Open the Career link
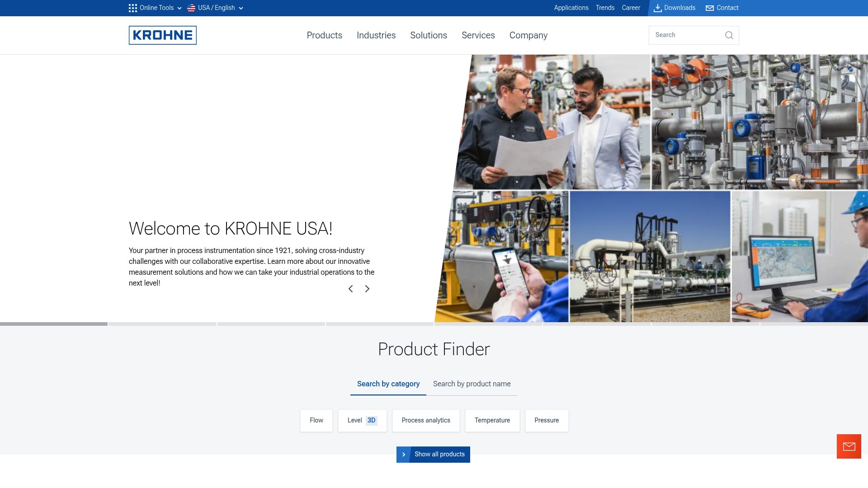This screenshot has width=868, height=488. [631, 8]
